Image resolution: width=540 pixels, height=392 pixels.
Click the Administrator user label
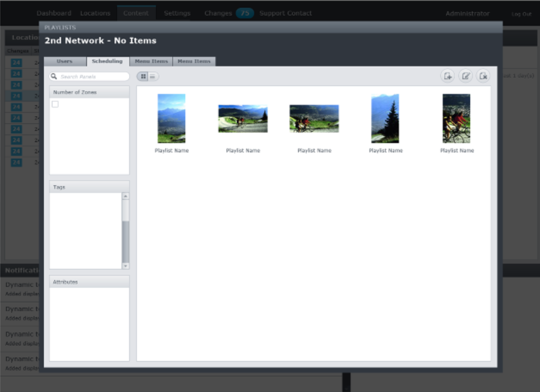[x=467, y=14]
